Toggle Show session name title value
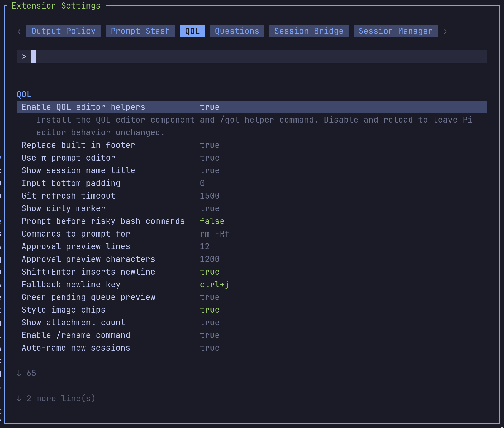The width and height of the screenshot is (504, 428). (210, 170)
